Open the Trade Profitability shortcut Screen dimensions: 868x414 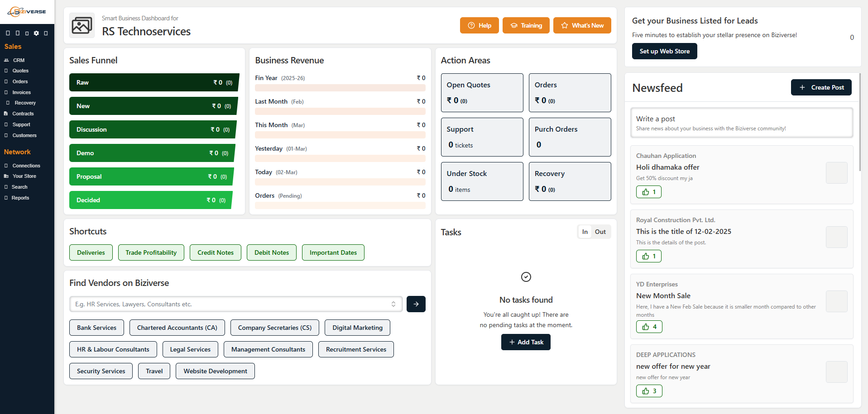(151, 252)
